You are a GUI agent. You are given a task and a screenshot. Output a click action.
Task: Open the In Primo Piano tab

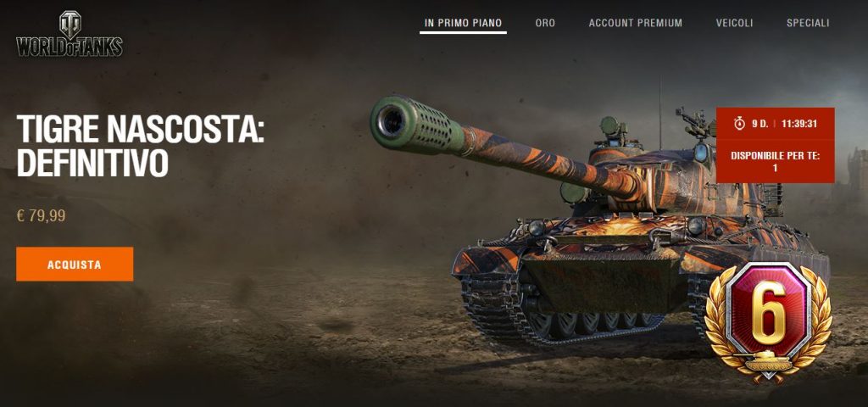click(463, 23)
